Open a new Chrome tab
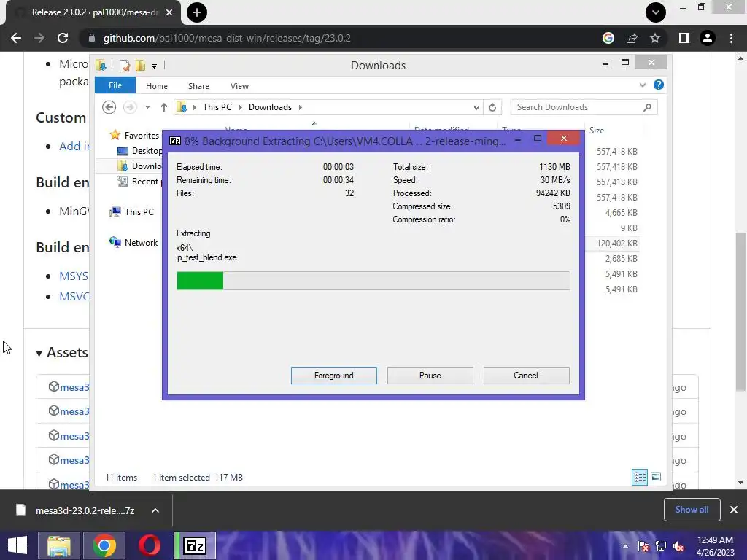Screen dimensions: 747x560 [x=197, y=12]
